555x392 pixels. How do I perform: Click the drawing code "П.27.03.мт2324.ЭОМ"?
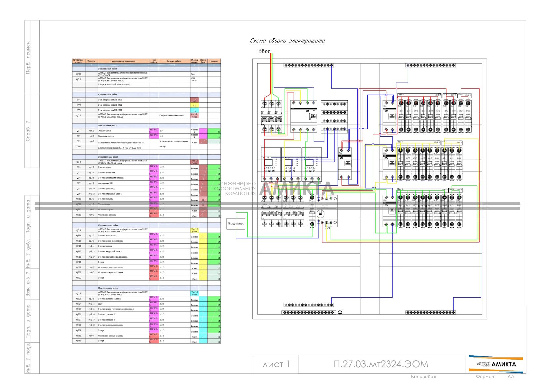click(381, 364)
